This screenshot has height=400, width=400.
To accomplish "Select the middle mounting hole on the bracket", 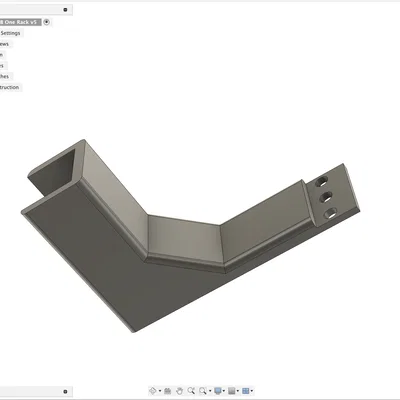I will point(326,197).
